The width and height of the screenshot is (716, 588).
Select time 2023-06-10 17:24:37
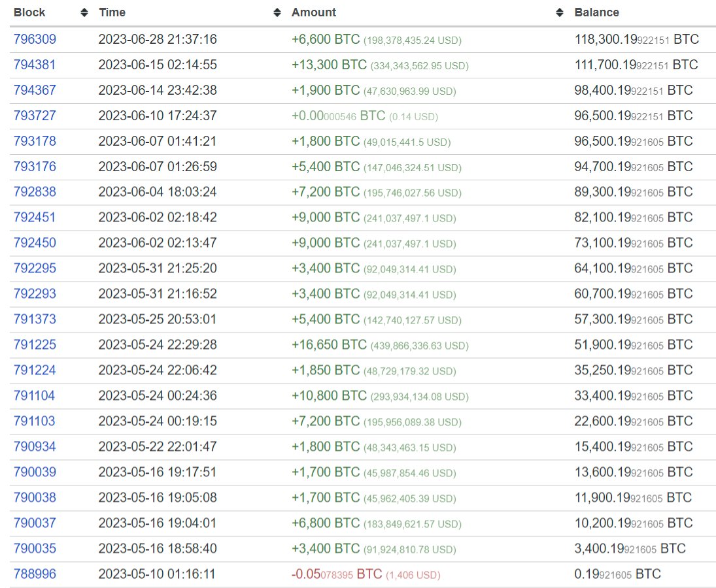click(158, 116)
